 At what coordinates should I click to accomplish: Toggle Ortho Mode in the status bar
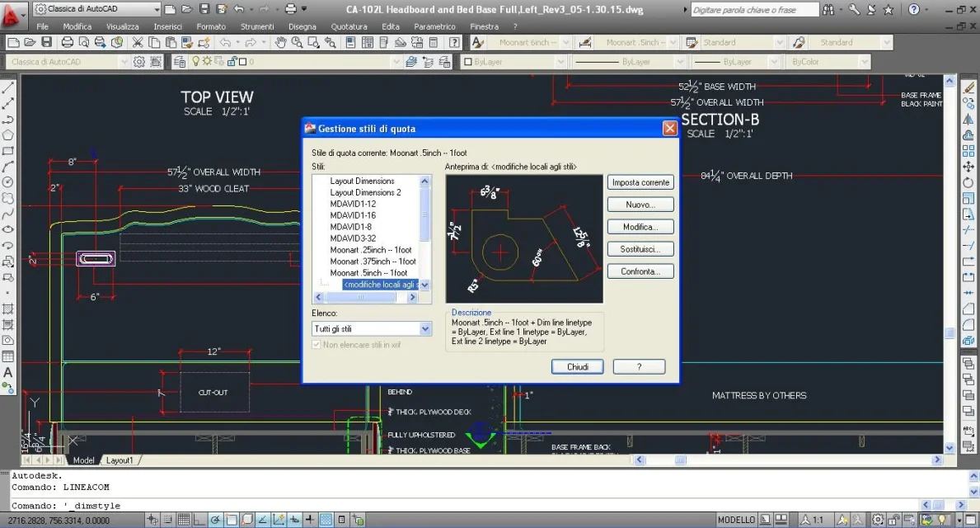click(199, 519)
